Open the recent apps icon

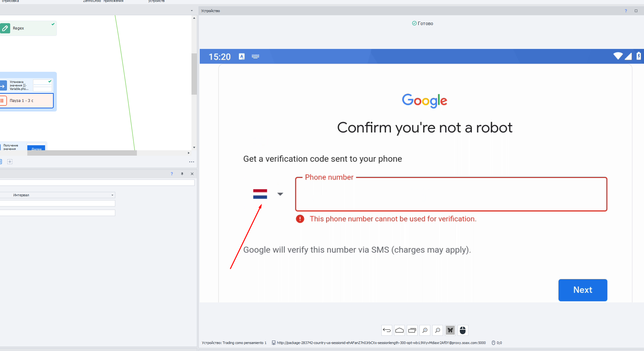[412, 330]
